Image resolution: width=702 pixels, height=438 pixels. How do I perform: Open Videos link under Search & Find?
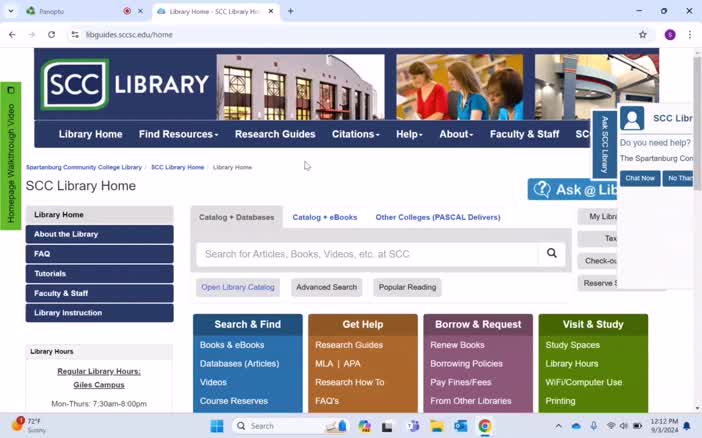(213, 382)
